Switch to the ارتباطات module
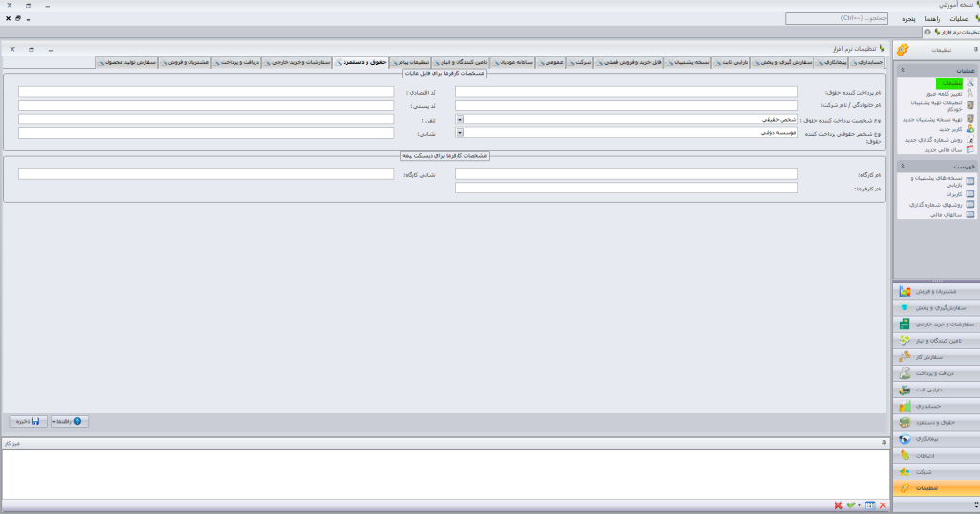 (x=936, y=456)
